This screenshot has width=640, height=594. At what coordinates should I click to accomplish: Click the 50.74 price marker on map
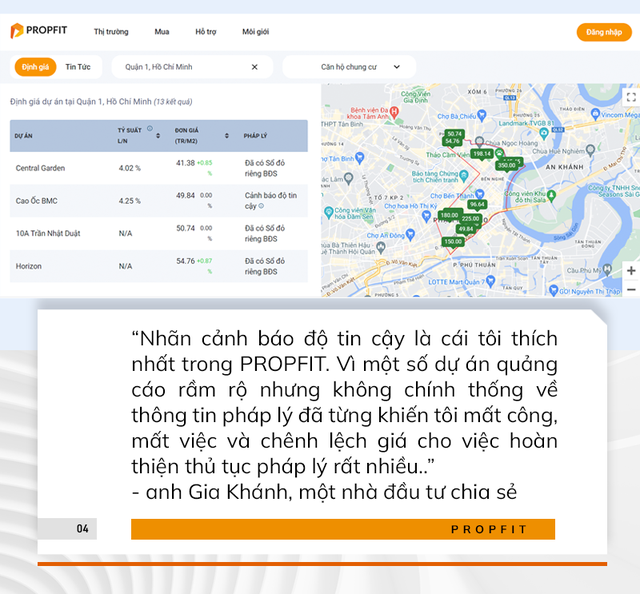tap(454, 134)
